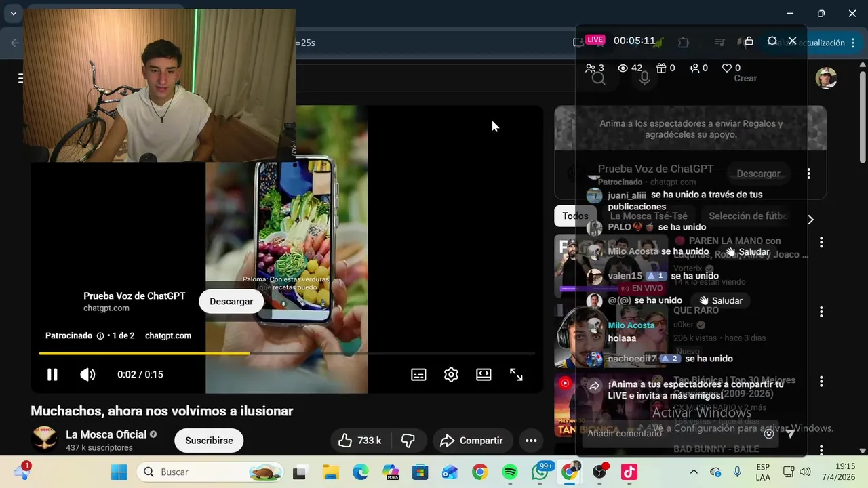
Task: Click the Compartir button
Action: point(471,441)
